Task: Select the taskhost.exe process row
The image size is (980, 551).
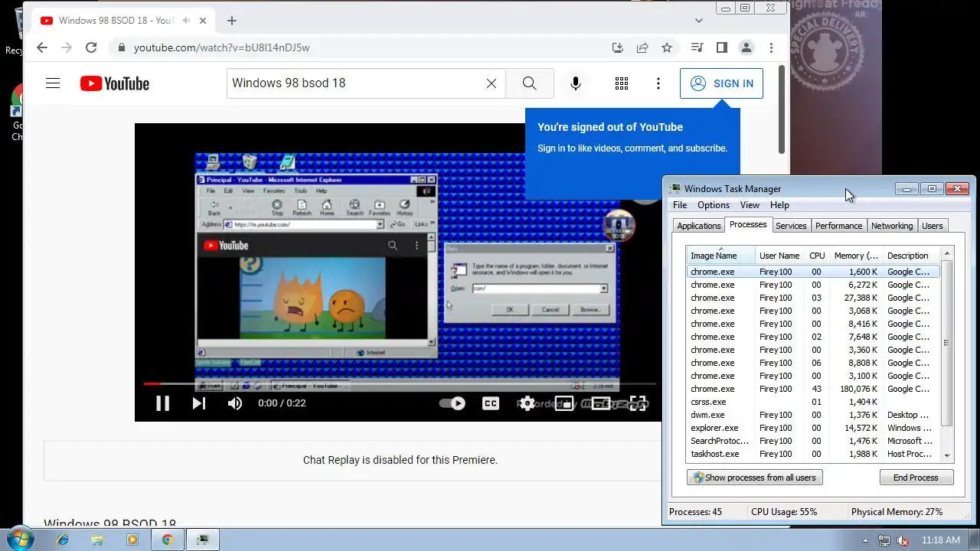Action: (x=813, y=454)
